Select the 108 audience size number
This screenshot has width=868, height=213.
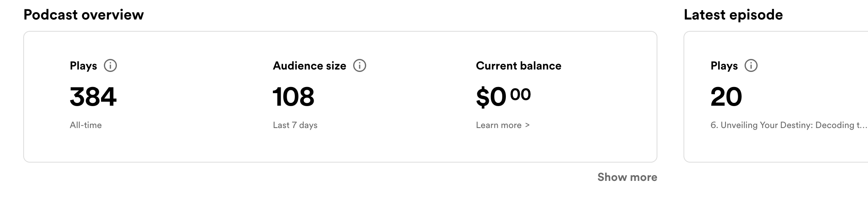point(293,97)
